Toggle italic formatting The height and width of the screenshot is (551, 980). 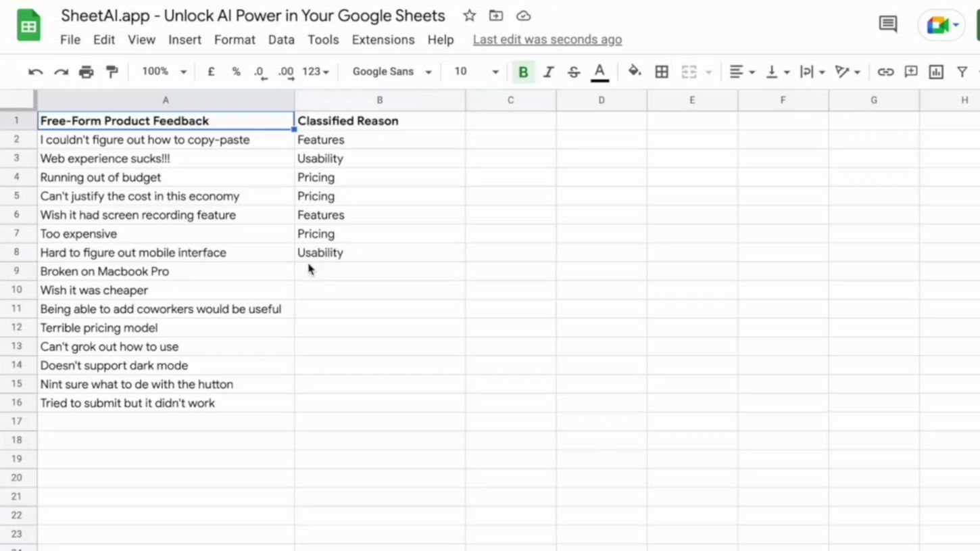(x=548, y=72)
